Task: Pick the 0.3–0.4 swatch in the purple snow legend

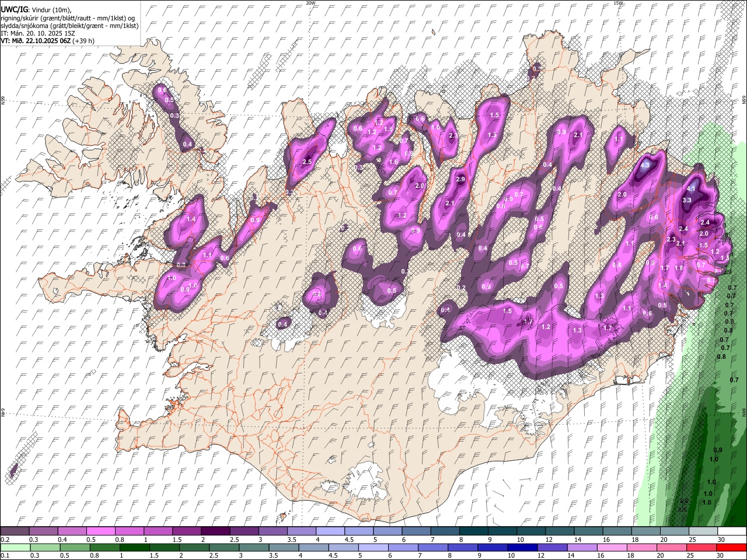Action: tap(43, 531)
